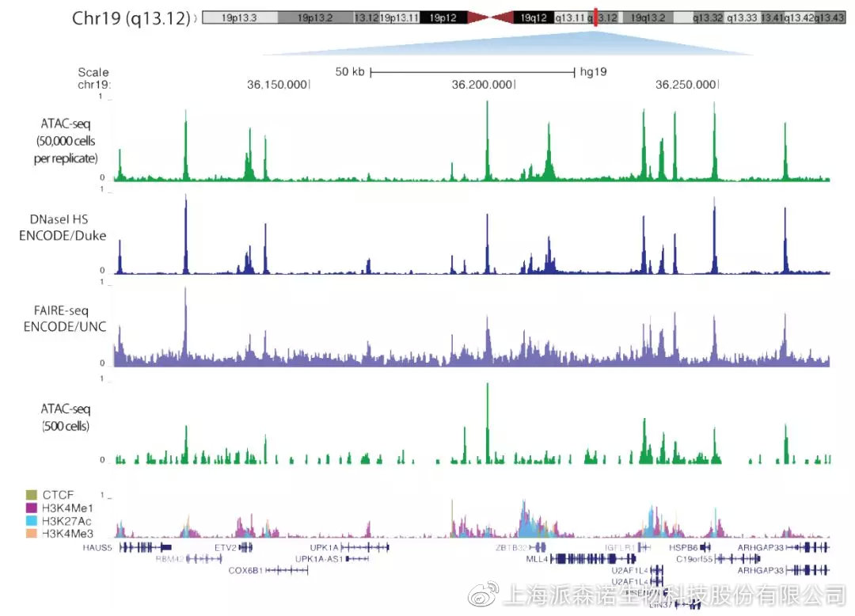Select the 19q13.2 chromosome band
Image resolution: width=855 pixels, height=616 pixels.
[x=648, y=17]
